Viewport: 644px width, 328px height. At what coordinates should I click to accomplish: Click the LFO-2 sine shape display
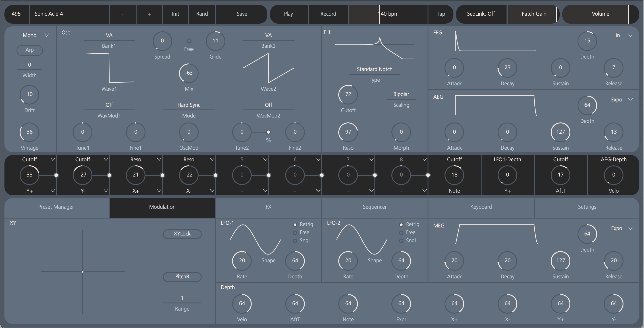(x=361, y=239)
